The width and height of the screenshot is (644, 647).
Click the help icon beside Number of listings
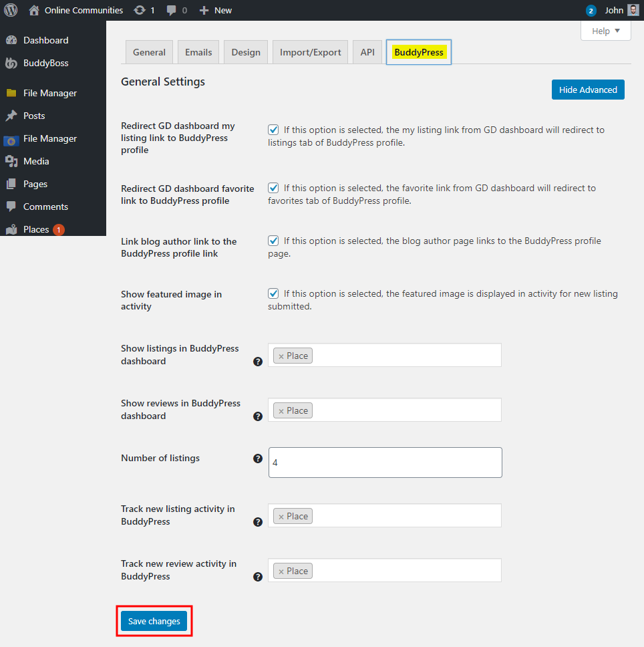click(x=258, y=459)
